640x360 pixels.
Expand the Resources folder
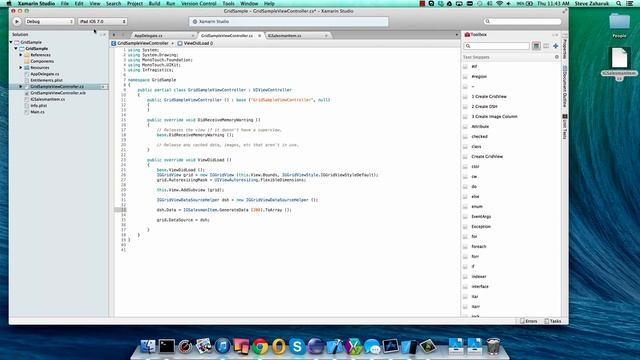click(21, 67)
